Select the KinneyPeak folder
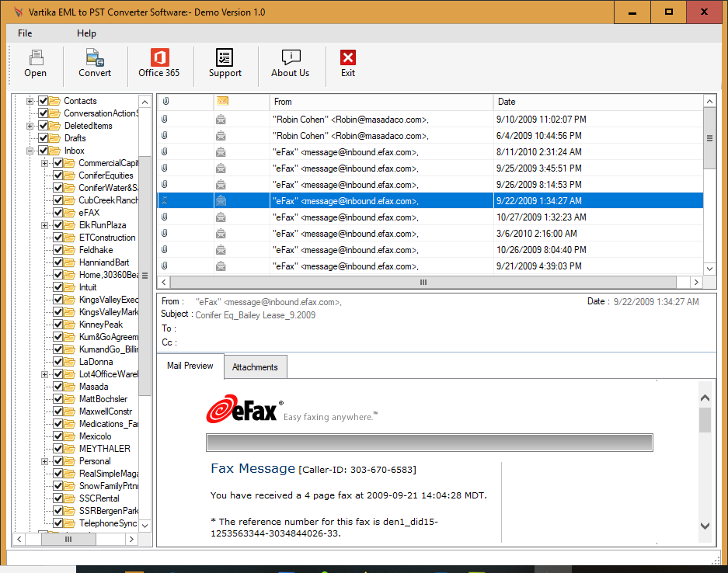Viewport: 728px width, 573px height. [101, 325]
